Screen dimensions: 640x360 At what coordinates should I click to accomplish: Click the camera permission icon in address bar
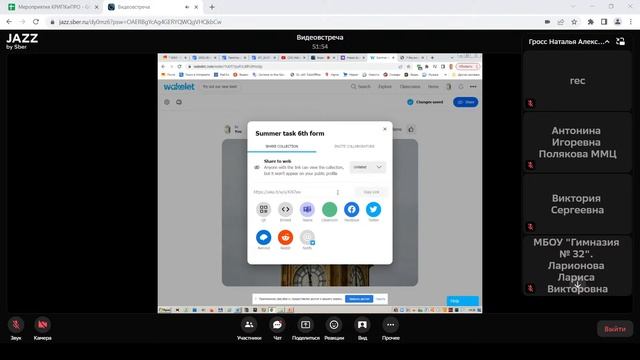pos(547,22)
